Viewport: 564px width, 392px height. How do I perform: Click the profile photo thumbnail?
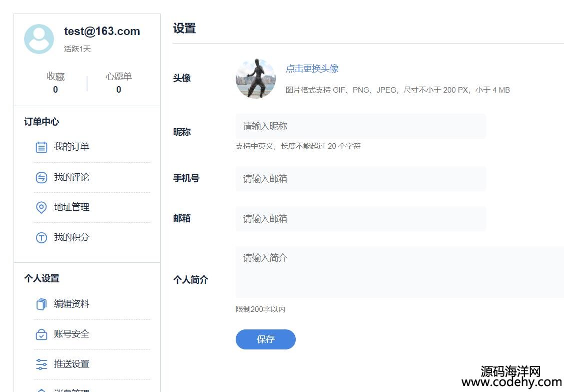click(x=256, y=79)
